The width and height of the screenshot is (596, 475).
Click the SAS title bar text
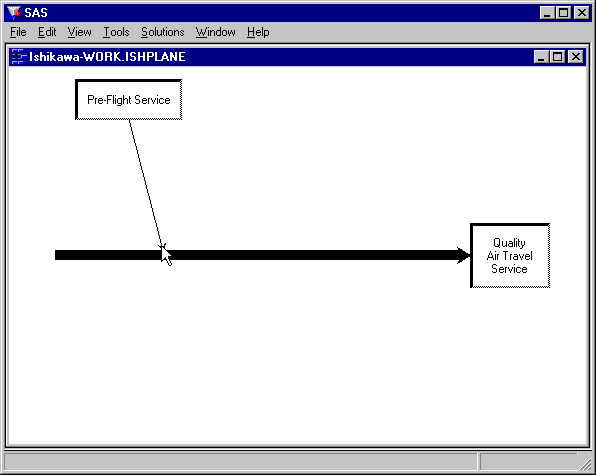36,13
